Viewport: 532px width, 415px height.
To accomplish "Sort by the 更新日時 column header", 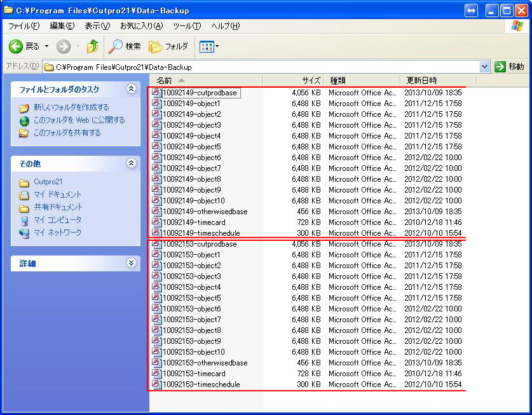I will pos(439,81).
